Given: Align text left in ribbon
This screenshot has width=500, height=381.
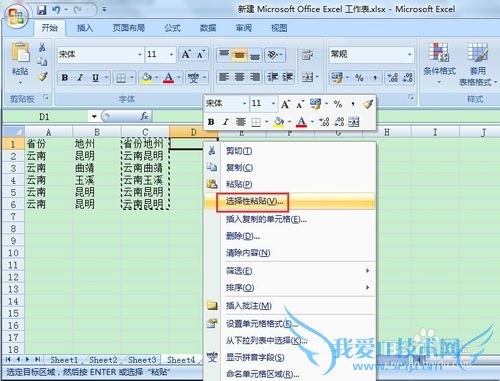Looking at the screenshot, I should pyautogui.click(x=223, y=78).
